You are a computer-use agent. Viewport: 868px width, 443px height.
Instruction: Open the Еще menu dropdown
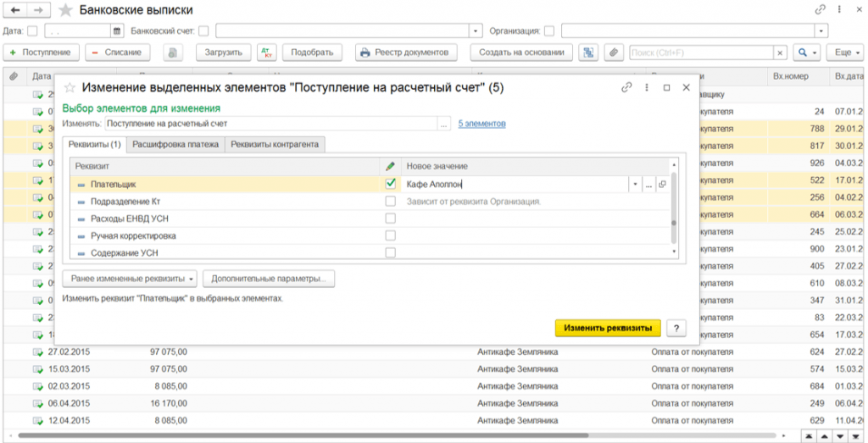[847, 53]
